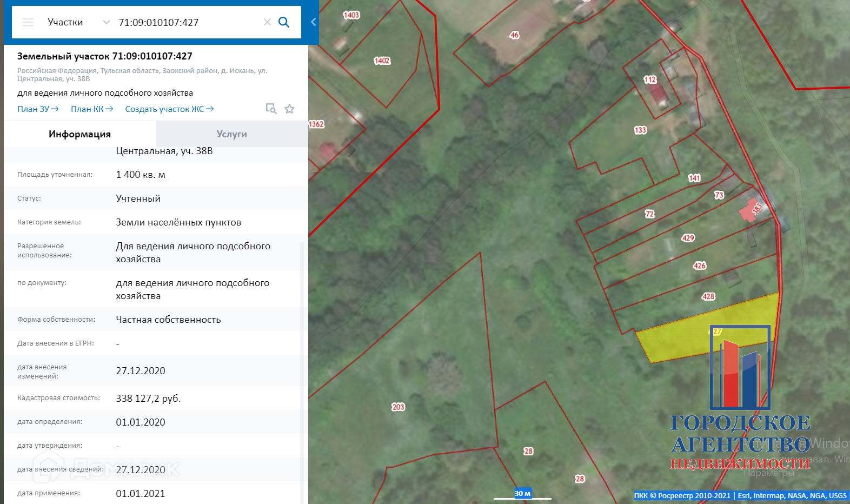Click the Кадастровая стоимость label

click(x=58, y=398)
